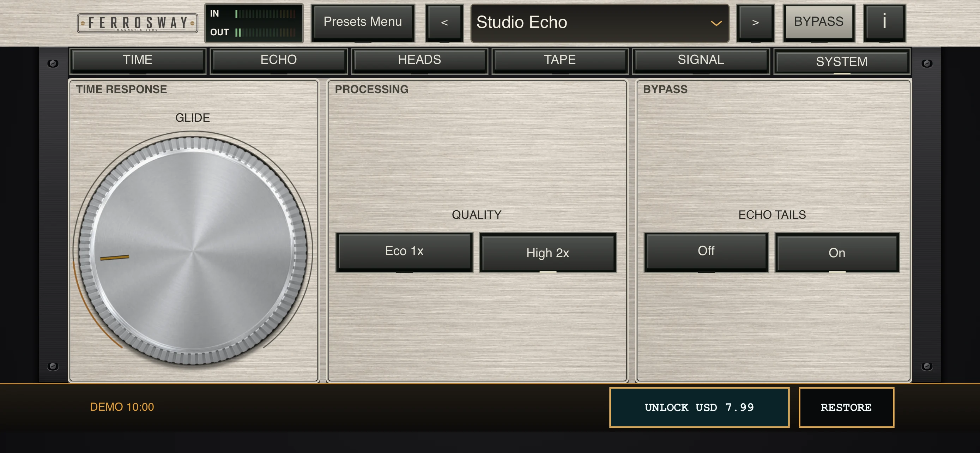Go to the next preset with the > arrow
The image size is (980, 453).
[756, 23]
